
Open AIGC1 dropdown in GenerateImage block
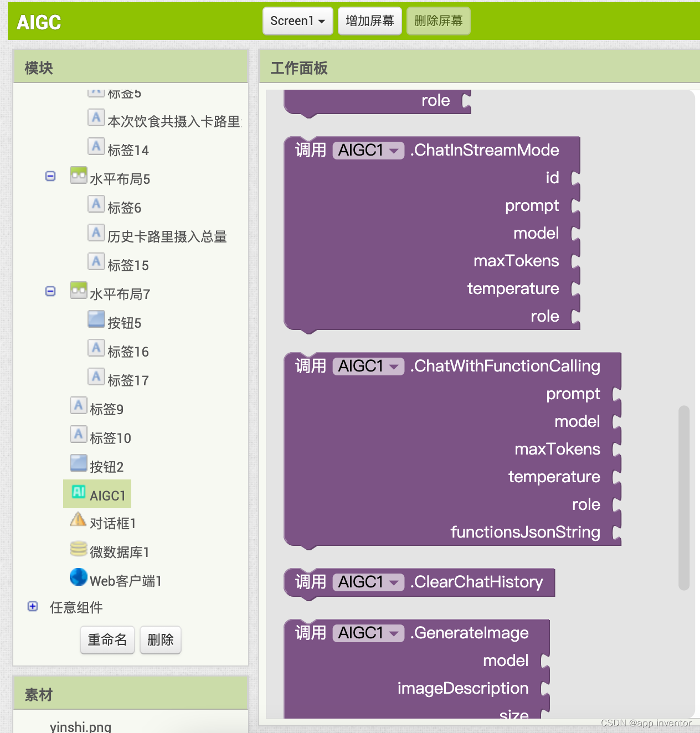pos(368,633)
